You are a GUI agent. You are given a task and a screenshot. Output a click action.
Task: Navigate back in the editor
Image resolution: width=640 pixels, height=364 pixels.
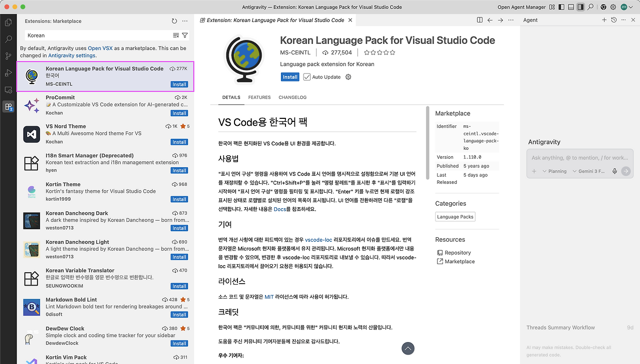click(x=490, y=20)
